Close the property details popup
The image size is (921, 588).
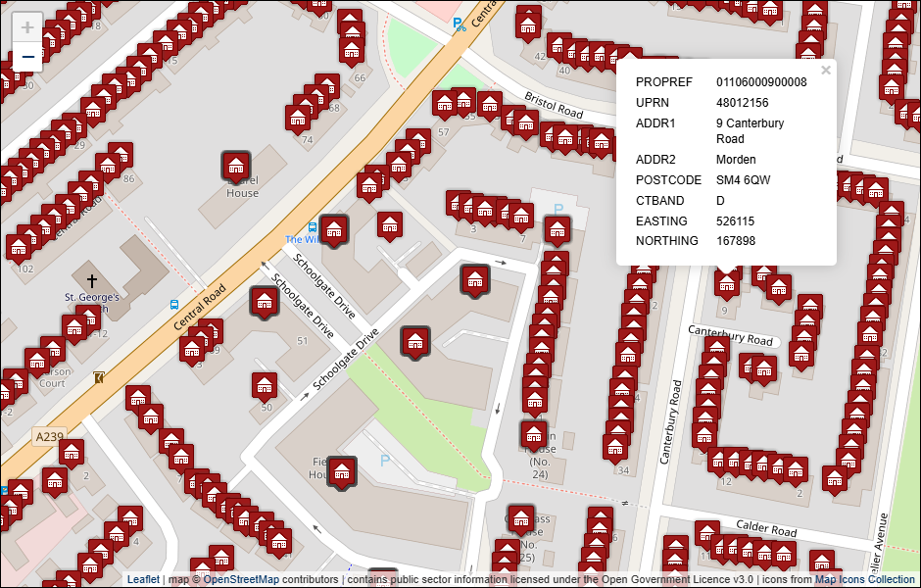coord(826,71)
